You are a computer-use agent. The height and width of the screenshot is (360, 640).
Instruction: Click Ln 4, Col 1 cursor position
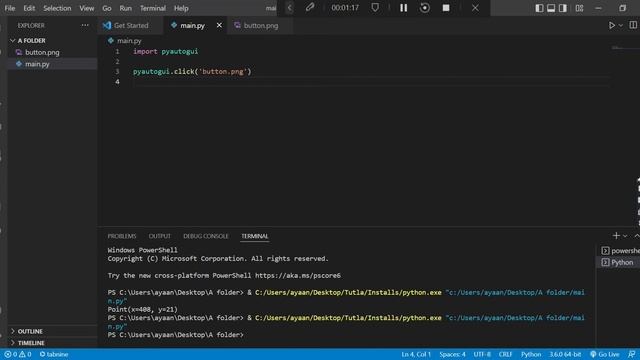pos(416,354)
